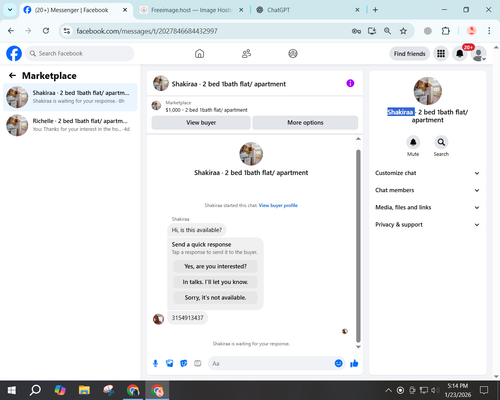Image resolution: width=500 pixels, height=400 pixels.
Task: Close the ChatGPT tab
Action: 357,10
